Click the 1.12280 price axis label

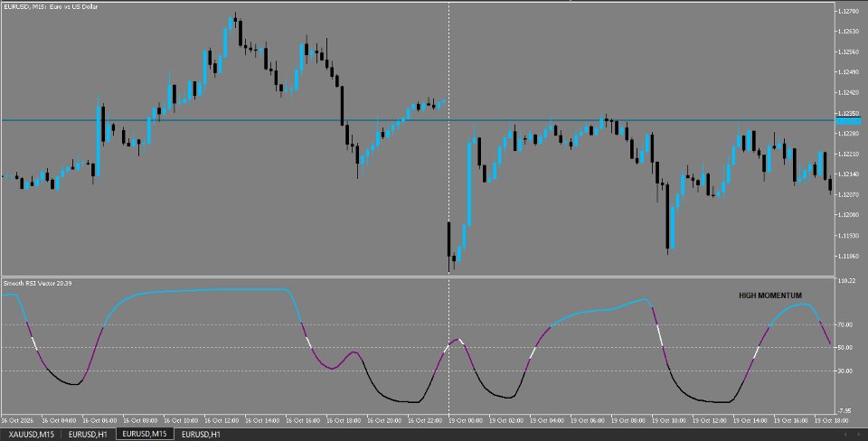pos(849,134)
